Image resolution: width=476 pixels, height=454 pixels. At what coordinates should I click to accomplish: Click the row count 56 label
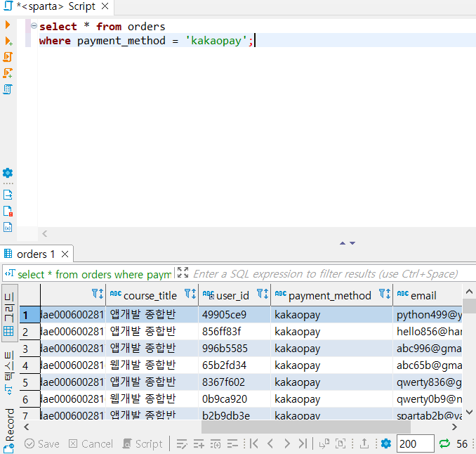click(462, 444)
